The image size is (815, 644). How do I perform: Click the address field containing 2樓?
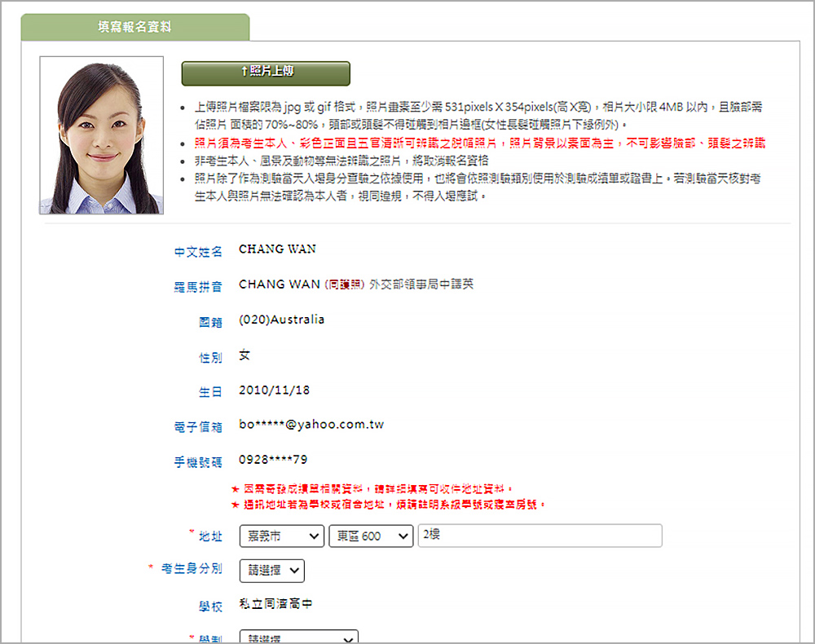(539, 536)
